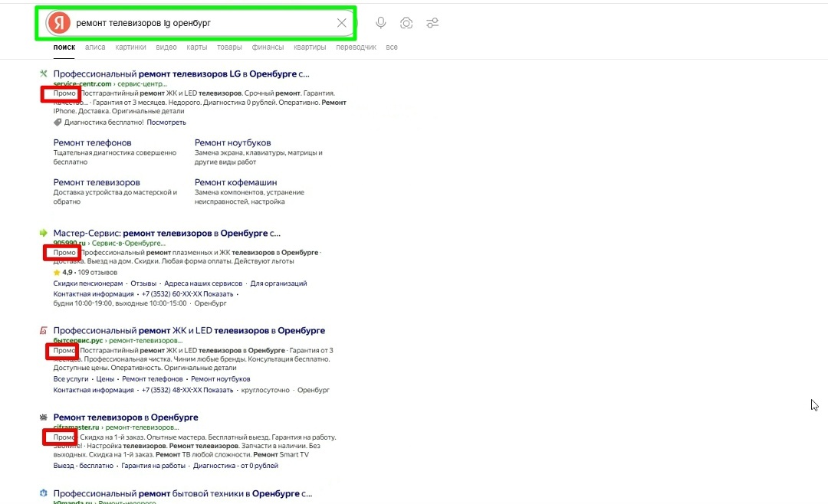Open the 'финансы' tab
This screenshot has width=828, height=504.
[268, 47]
